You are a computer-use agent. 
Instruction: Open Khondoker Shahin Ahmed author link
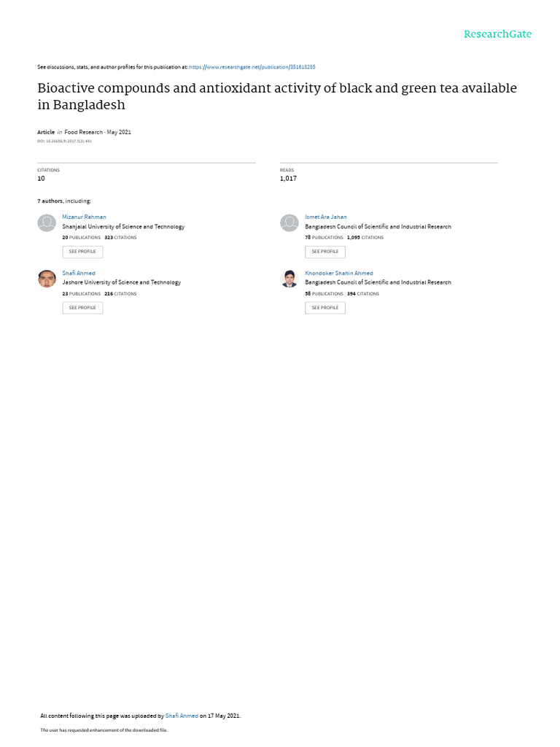coord(339,273)
